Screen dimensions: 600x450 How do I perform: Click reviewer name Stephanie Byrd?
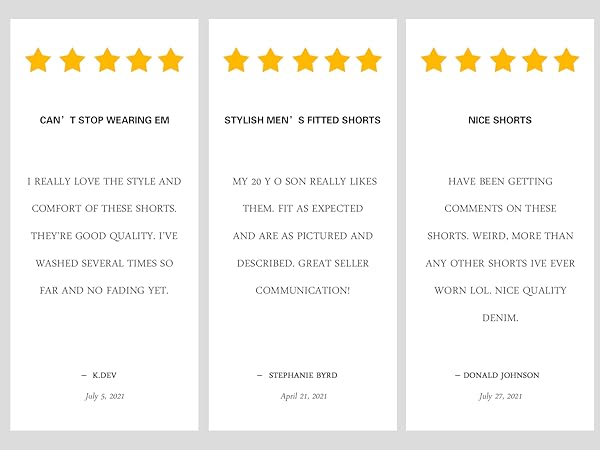coord(303,375)
